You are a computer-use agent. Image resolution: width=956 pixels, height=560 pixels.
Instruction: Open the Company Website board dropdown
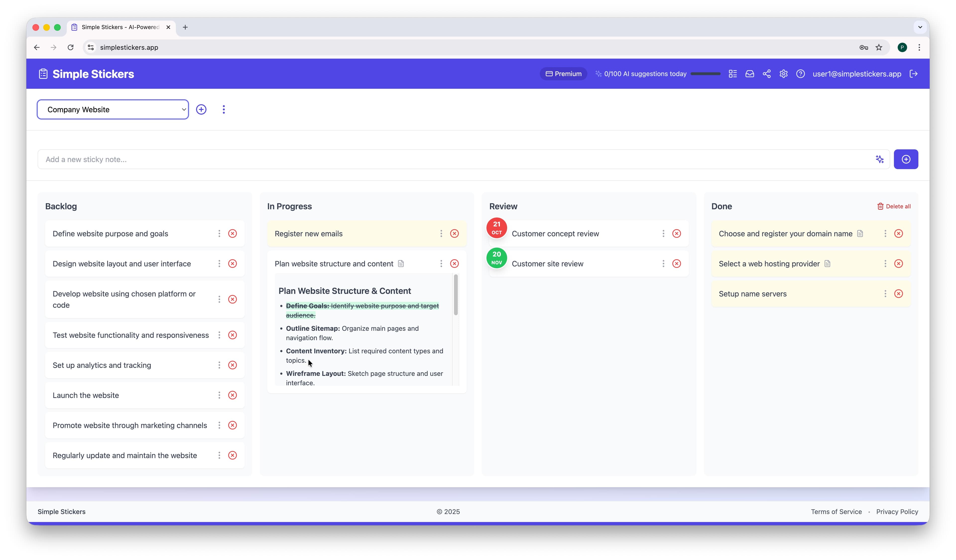[x=113, y=109]
